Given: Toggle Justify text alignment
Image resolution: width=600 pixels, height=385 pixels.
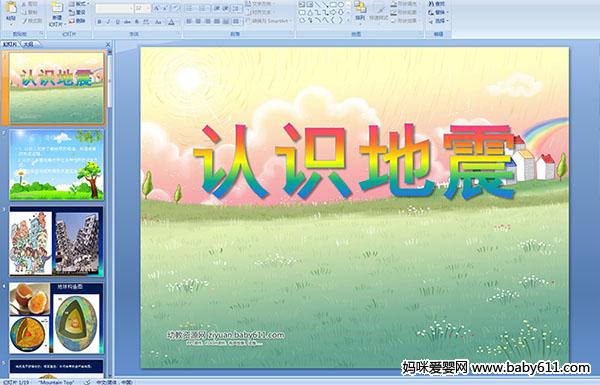Looking at the screenshot, I should pos(217,21).
